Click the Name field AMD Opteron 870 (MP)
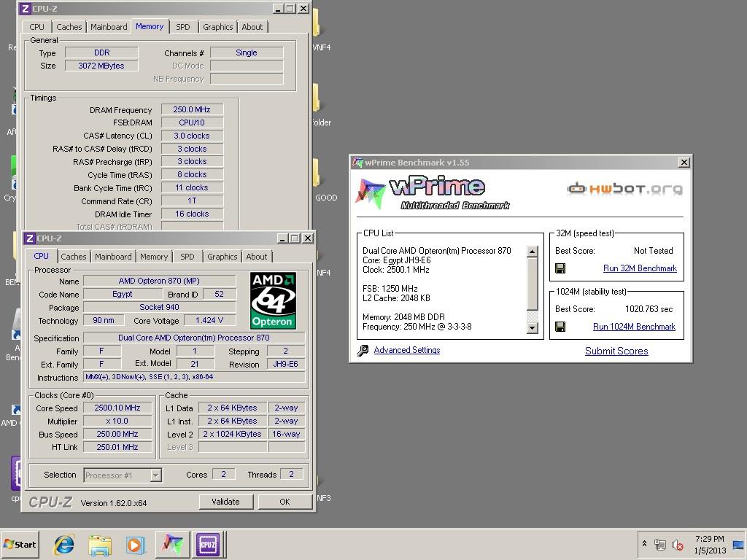The width and height of the screenshot is (747, 560). point(160,281)
